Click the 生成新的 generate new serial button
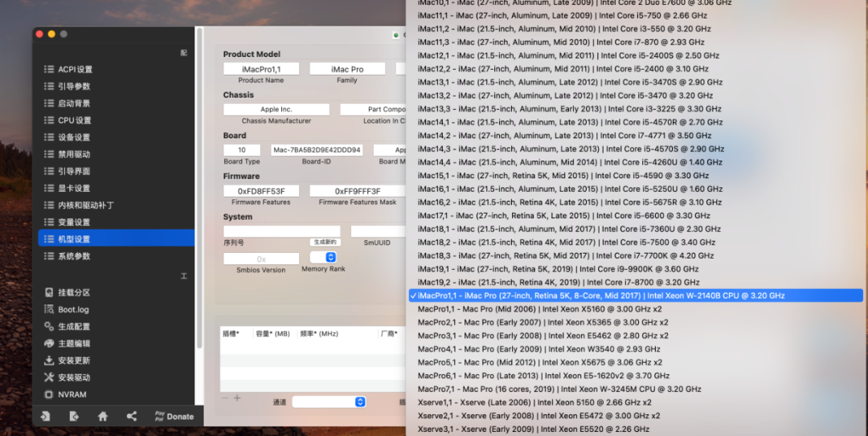868x436 pixels. (x=325, y=242)
